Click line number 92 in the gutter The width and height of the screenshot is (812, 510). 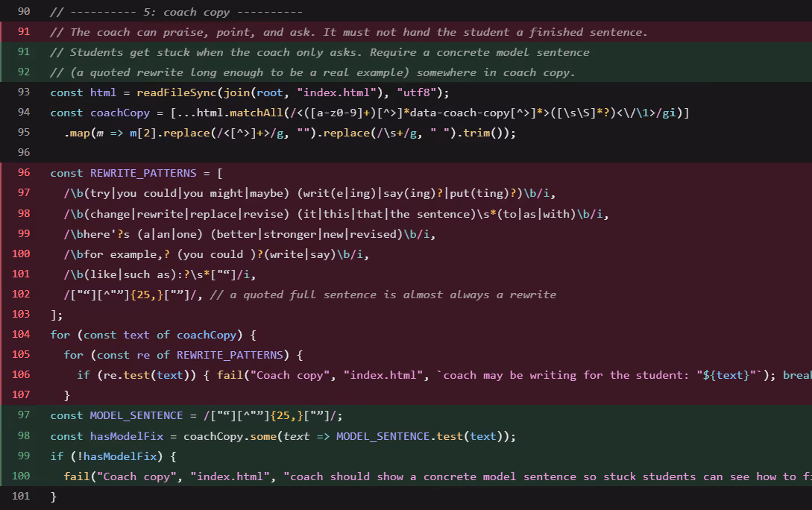point(24,72)
